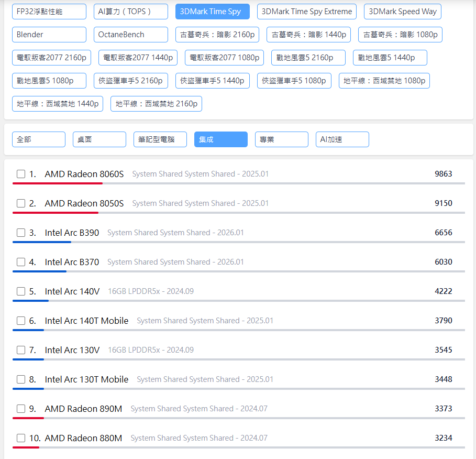The height and width of the screenshot is (459, 476).
Task: Select the AMD Radeon 890M checkbox
Action: [21, 409]
